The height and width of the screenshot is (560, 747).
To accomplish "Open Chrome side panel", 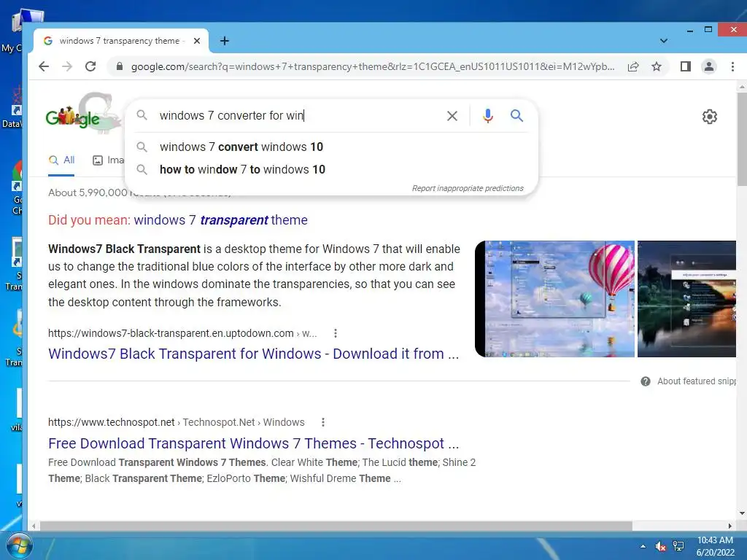I will click(686, 66).
